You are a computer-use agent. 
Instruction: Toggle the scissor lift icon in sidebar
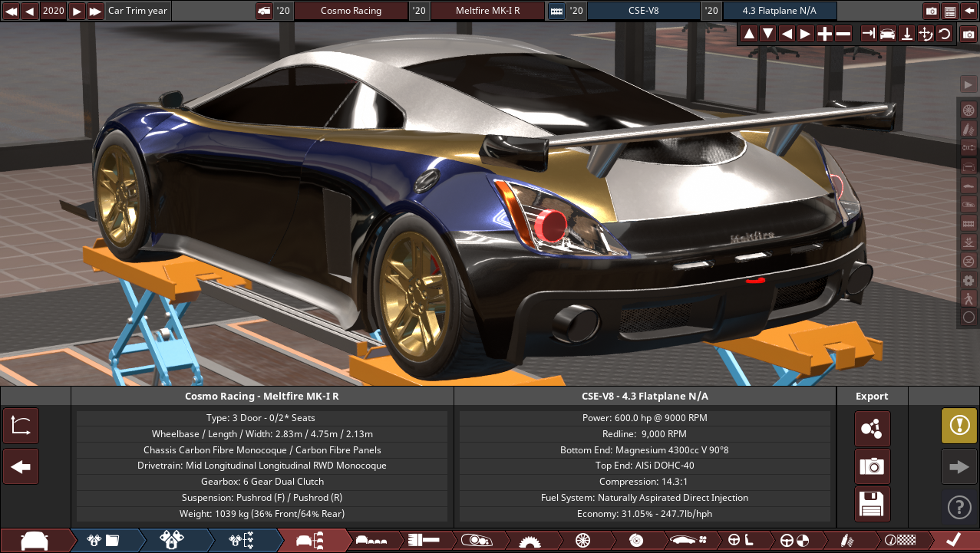tap(968, 242)
